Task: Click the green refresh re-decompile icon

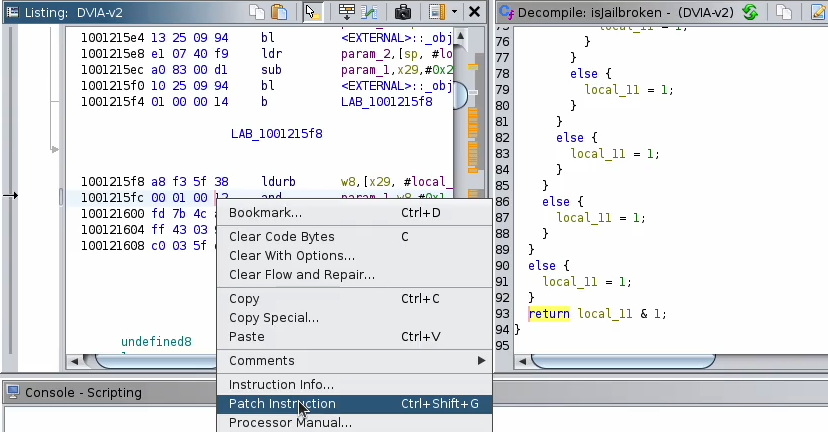Action: (750, 12)
